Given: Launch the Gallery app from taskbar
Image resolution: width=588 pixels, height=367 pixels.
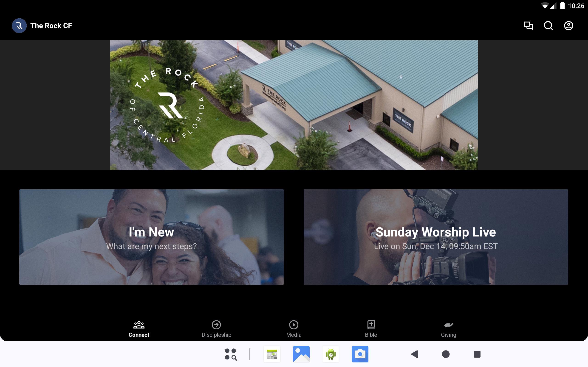Looking at the screenshot, I should point(301,354).
